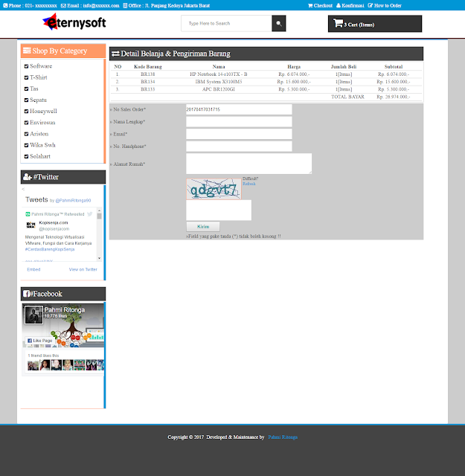The height and width of the screenshot is (476, 465).
Task: Click Pahmi Ritonga Facebook profile picture
Action: 33,315
